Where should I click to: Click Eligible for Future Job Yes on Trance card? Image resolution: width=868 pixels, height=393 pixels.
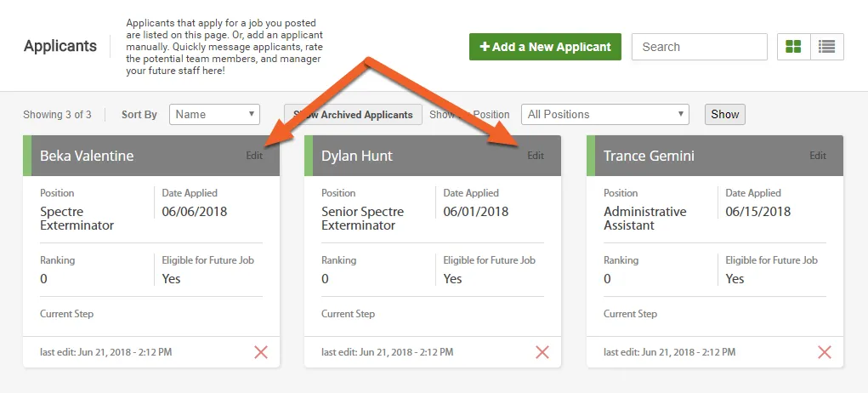click(735, 278)
